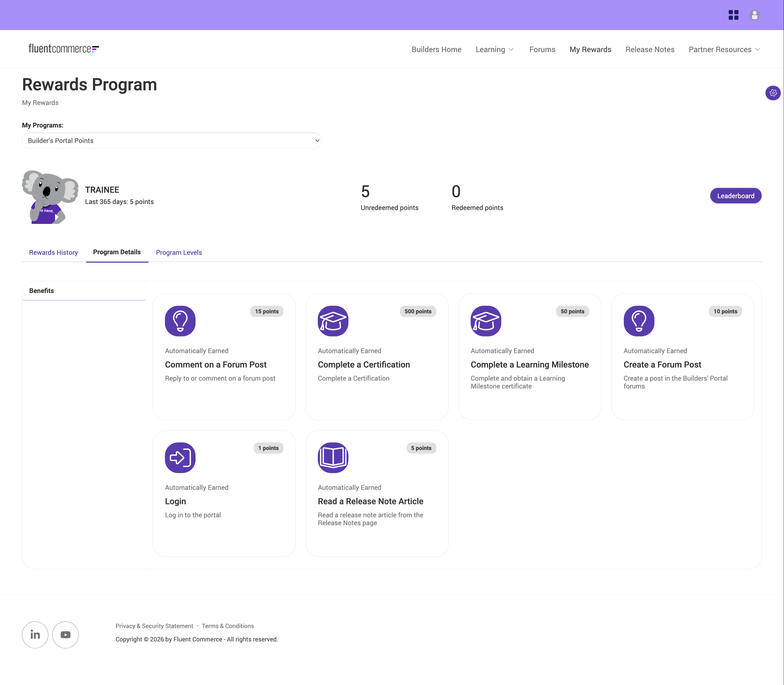The width and height of the screenshot is (784, 685).
Task: Click the Complete a Learning Milestone title
Action: tap(530, 365)
